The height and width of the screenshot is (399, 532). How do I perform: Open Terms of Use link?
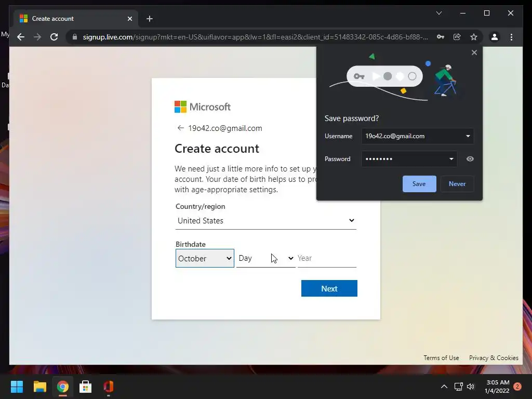pos(441,357)
